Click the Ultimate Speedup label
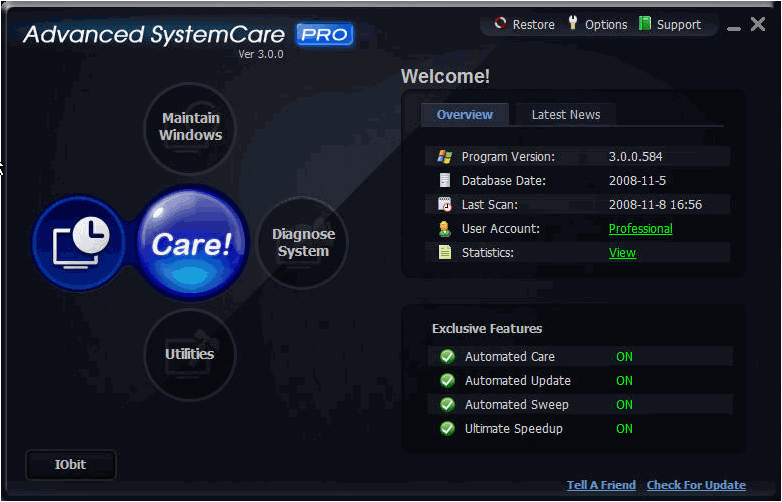782x502 pixels. (x=514, y=429)
